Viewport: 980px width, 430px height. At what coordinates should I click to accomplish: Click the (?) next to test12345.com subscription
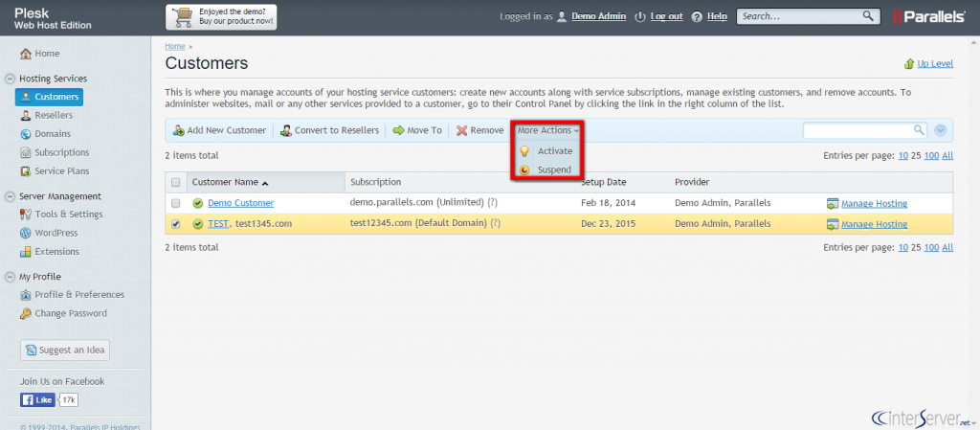click(x=495, y=224)
